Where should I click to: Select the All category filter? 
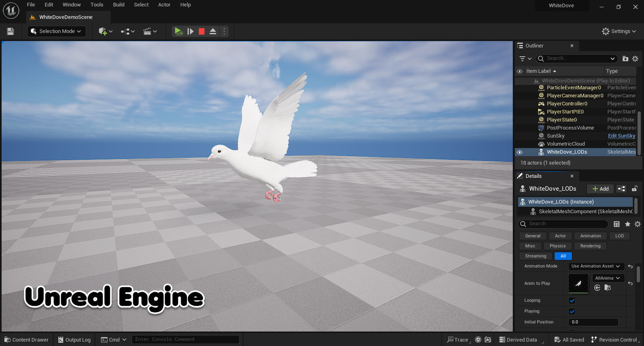click(x=563, y=256)
